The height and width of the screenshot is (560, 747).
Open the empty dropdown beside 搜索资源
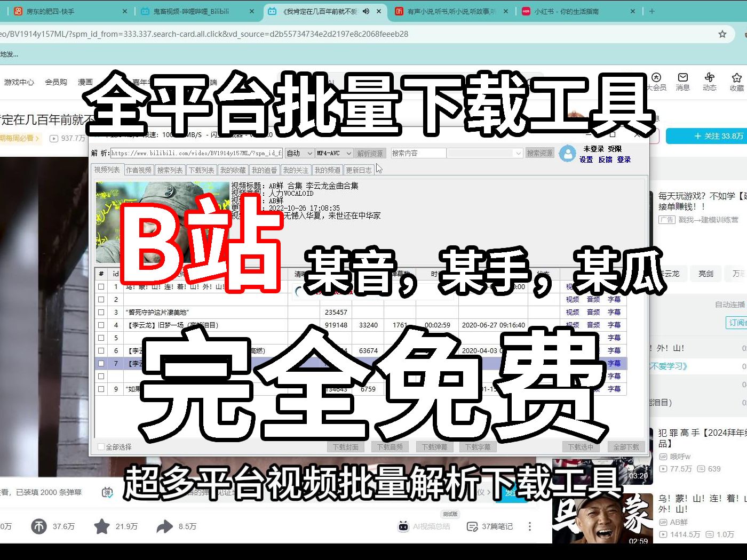pyautogui.click(x=484, y=153)
